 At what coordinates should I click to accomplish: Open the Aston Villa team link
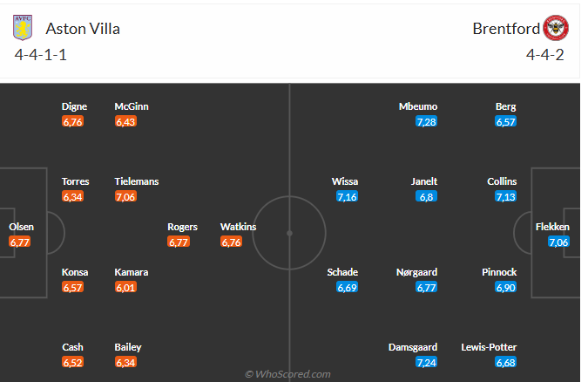[82, 29]
